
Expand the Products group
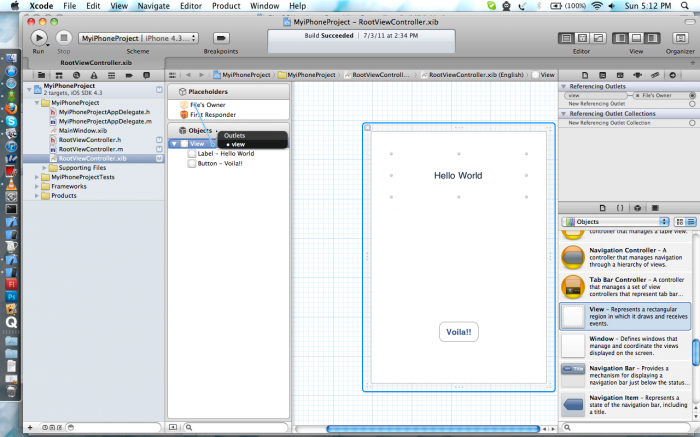click(x=37, y=196)
